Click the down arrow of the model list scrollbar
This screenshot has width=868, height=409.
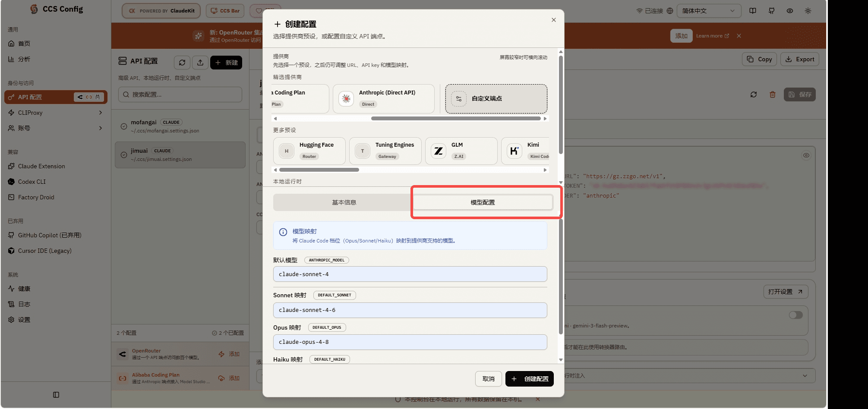561,360
